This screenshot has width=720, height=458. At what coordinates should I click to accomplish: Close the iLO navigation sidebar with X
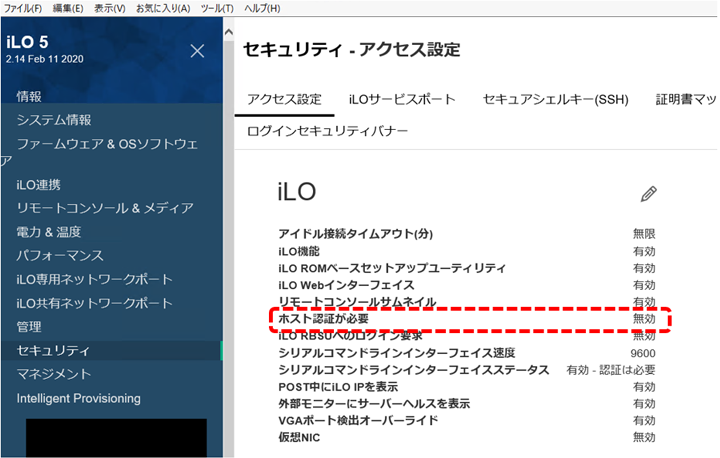(197, 51)
